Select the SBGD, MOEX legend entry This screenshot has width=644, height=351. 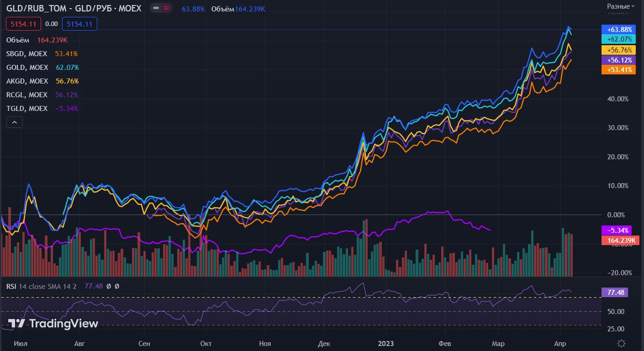point(26,54)
